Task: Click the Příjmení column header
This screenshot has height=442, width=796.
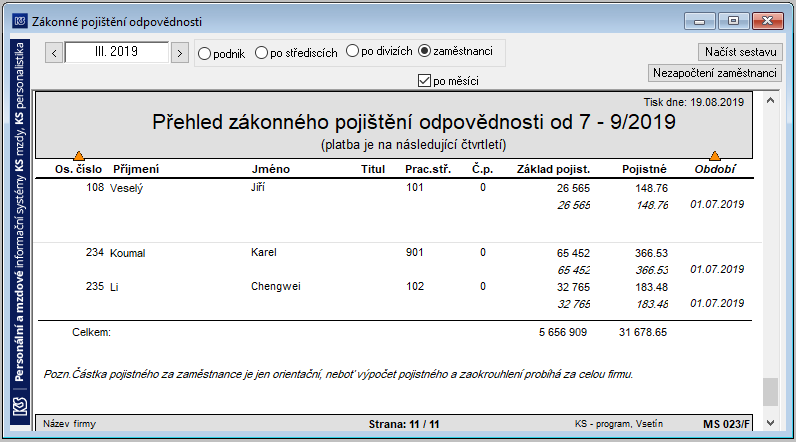Action: click(x=136, y=169)
